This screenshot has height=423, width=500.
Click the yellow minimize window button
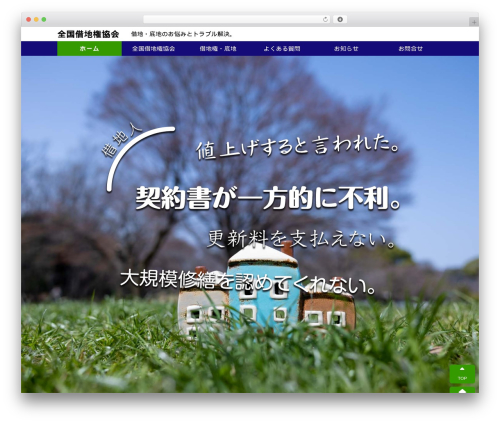click(x=36, y=19)
